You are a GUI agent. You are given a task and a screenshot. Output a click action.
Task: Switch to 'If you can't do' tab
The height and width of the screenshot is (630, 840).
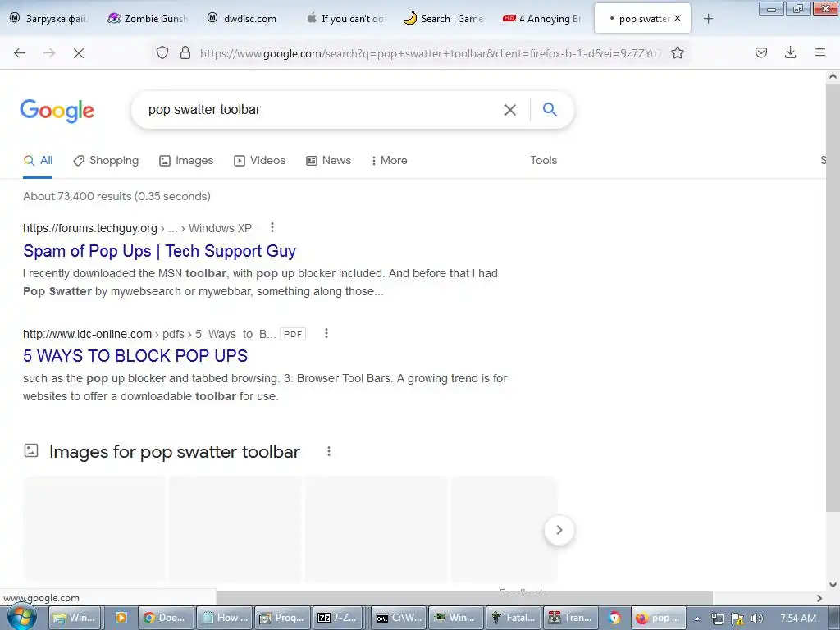[345, 19]
